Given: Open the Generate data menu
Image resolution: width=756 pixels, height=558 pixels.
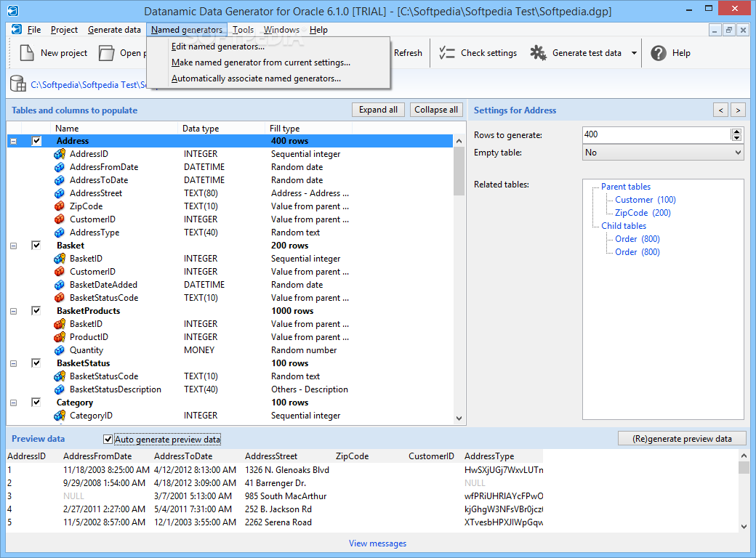Looking at the screenshot, I should point(114,30).
